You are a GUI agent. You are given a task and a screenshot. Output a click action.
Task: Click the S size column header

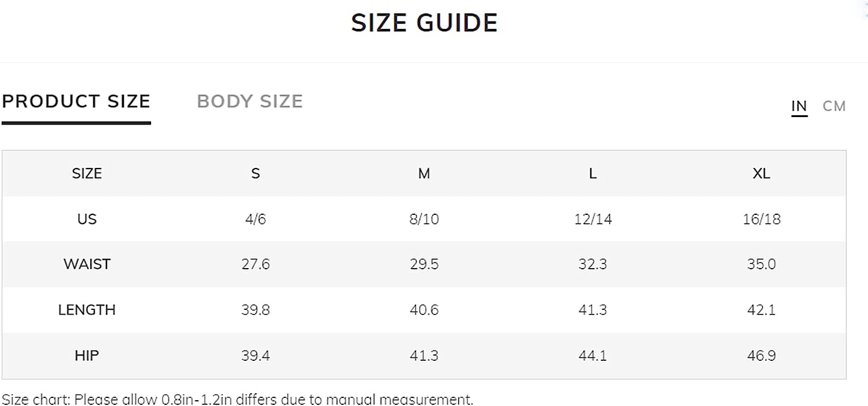[x=255, y=173]
